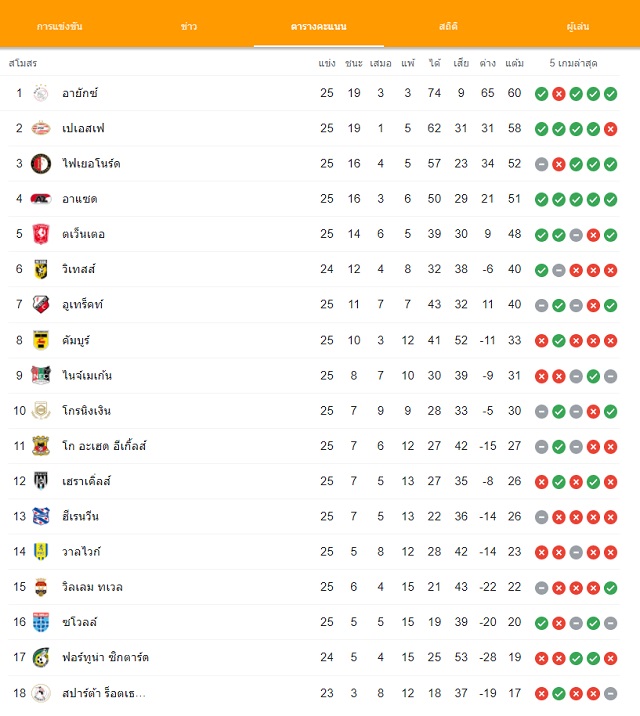Open the การแข่งขัน tab
640x716 pixels.
click(x=59, y=26)
